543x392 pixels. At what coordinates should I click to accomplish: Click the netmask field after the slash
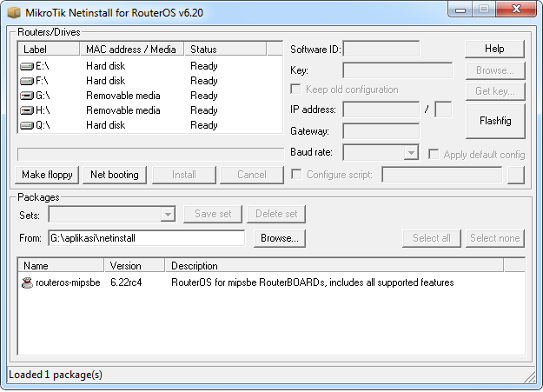pos(443,110)
